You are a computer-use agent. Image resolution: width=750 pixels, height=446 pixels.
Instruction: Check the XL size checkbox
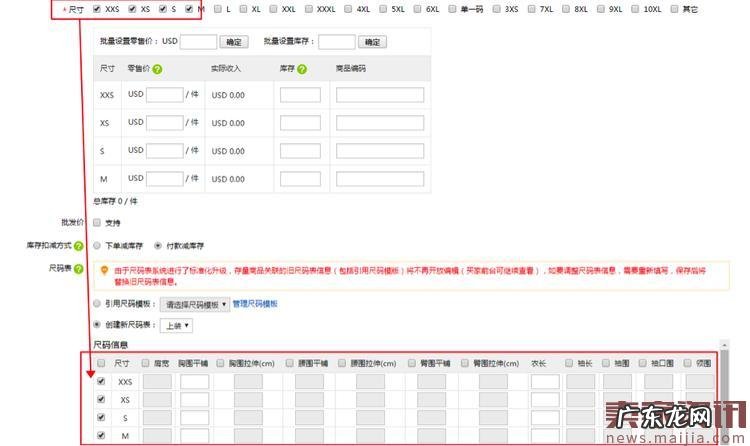click(243, 9)
